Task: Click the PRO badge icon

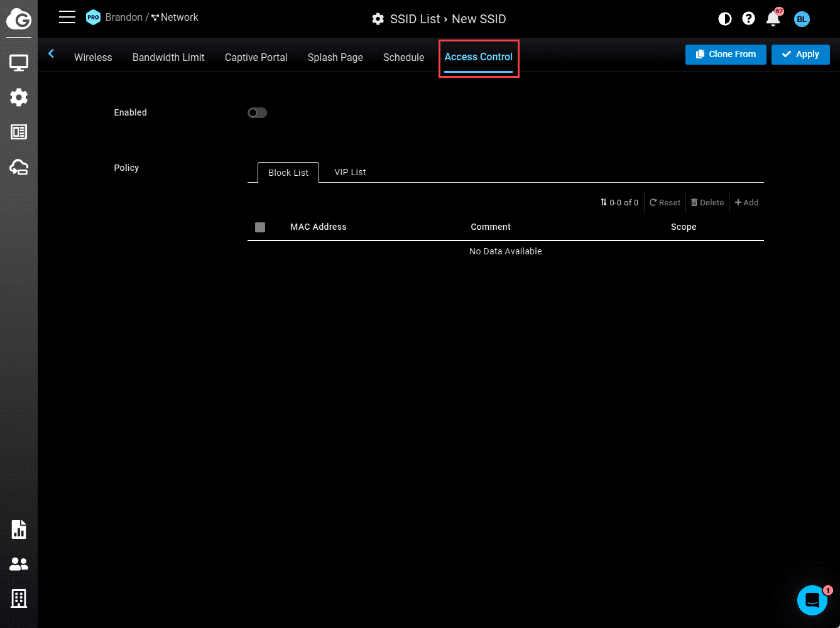Action: (x=93, y=18)
